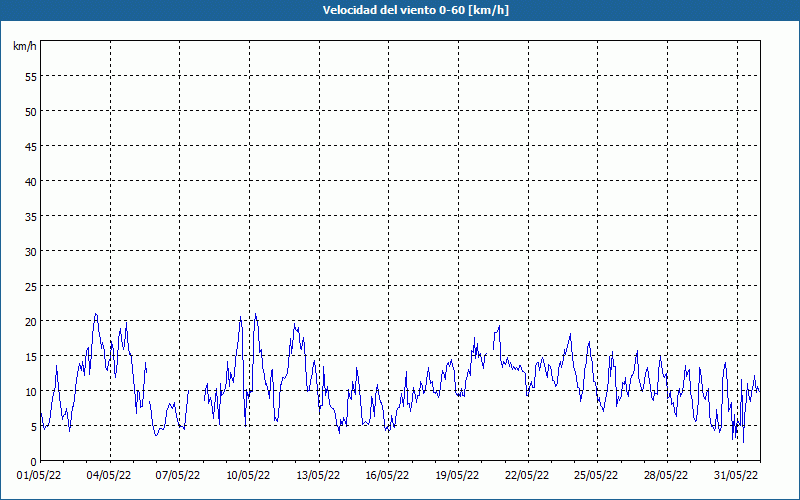800x500 pixels.
Task: Click the date label 19/05/22
Action: 457,476
